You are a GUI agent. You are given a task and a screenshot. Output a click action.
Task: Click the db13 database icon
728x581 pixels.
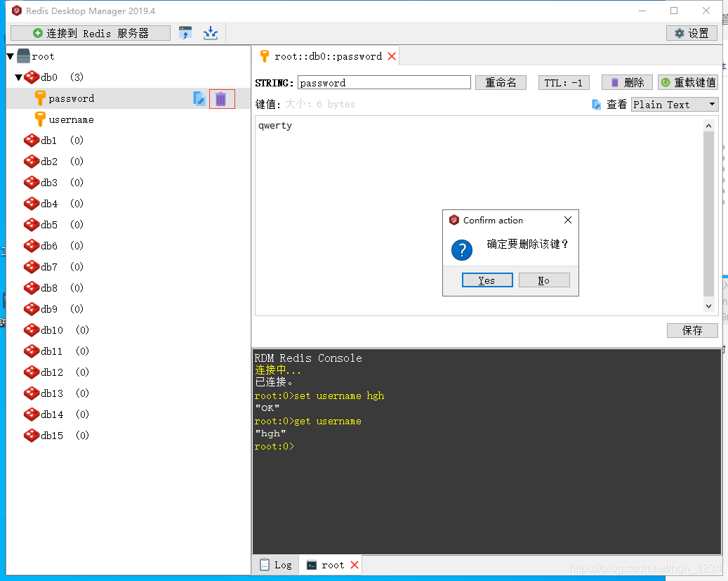32,393
